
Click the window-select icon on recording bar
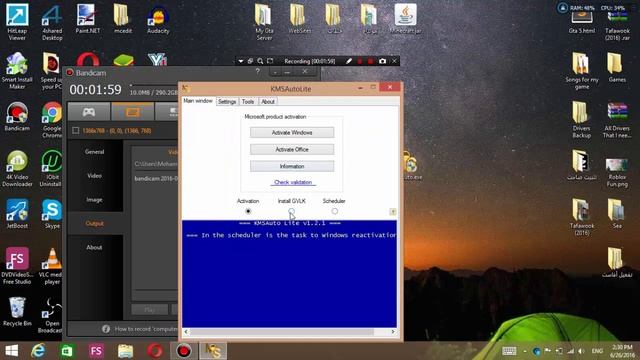[250, 61]
